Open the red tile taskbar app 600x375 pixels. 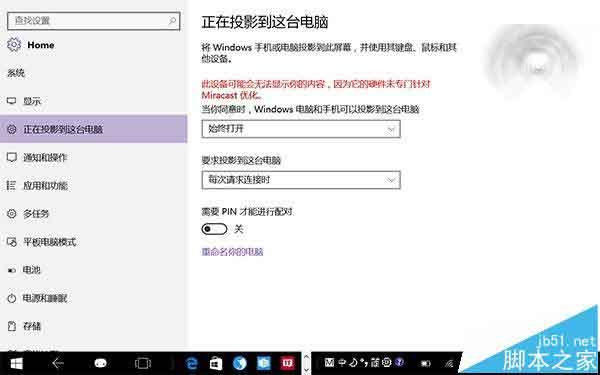(x=288, y=363)
